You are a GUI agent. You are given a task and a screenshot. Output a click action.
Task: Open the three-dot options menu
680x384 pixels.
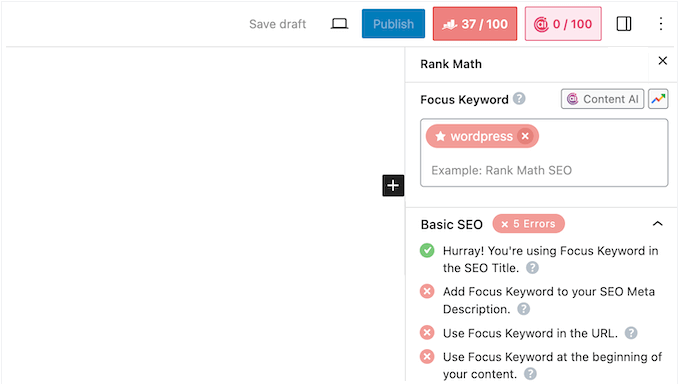[x=661, y=23]
